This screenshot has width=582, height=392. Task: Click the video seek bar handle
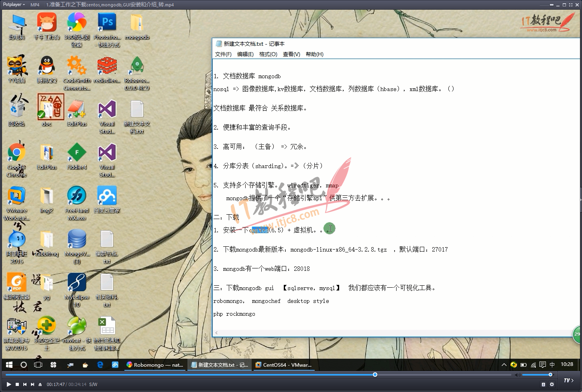tap(375, 375)
